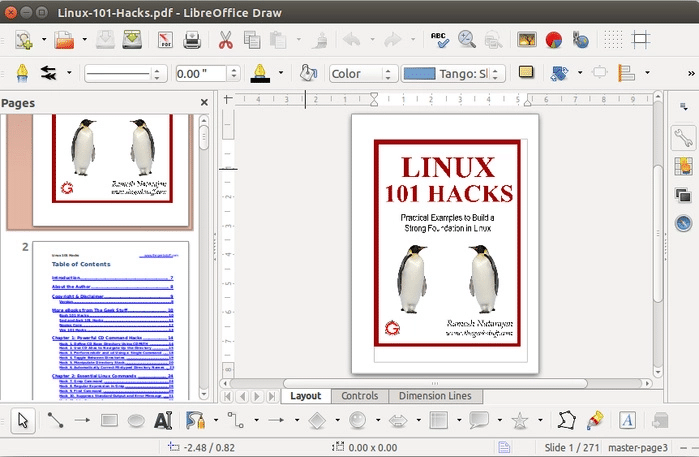Click the Save document icon
The image size is (699, 457).
(105, 40)
